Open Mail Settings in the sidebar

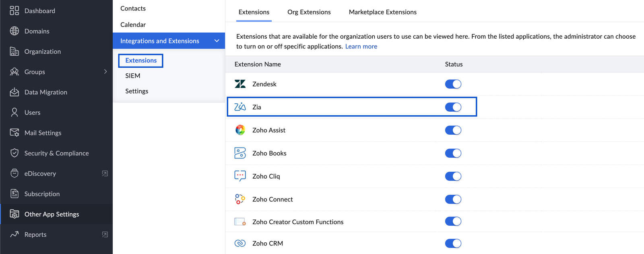(43, 133)
